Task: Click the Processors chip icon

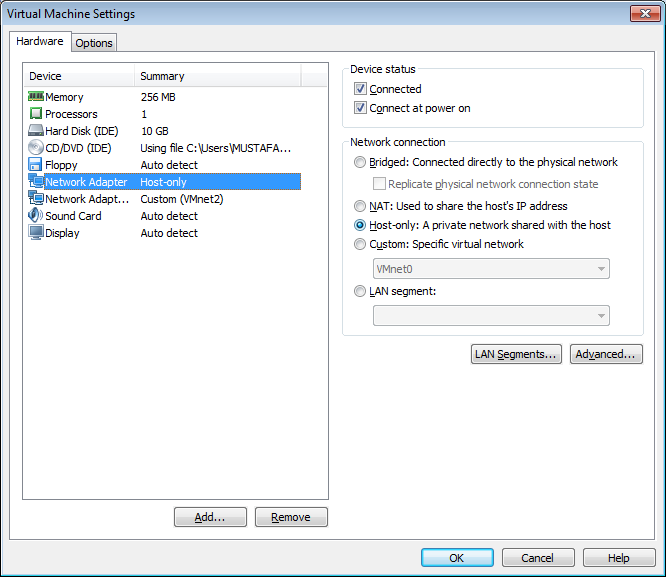Action: pyautogui.click(x=36, y=113)
